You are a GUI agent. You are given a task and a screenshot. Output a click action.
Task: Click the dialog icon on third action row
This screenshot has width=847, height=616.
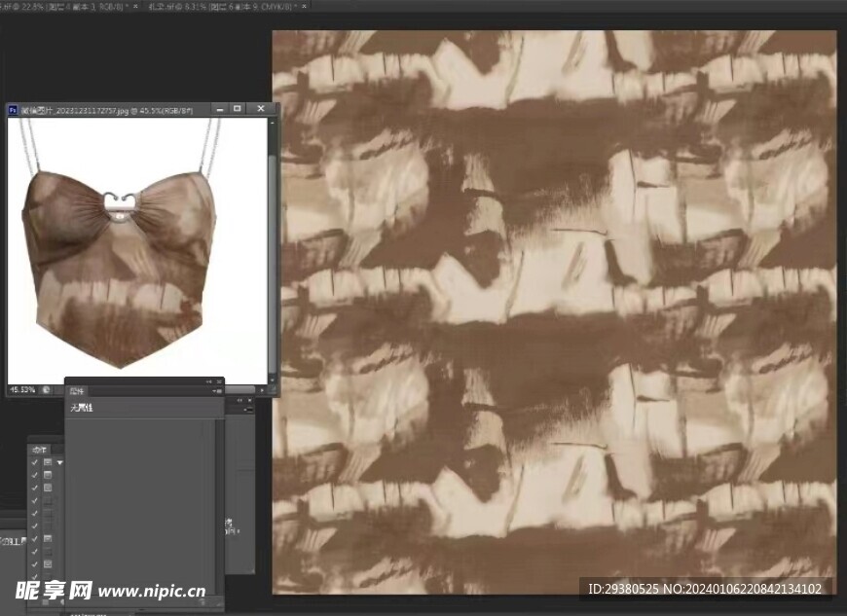[48, 488]
